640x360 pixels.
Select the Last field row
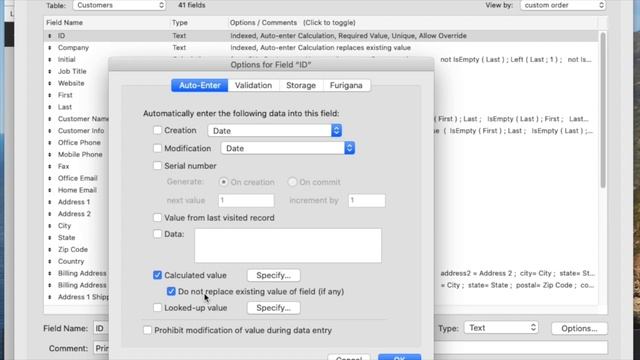click(76, 107)
